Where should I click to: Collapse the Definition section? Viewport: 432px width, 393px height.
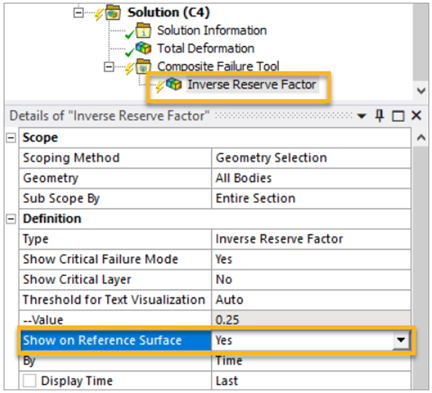(x=11, y=219)
